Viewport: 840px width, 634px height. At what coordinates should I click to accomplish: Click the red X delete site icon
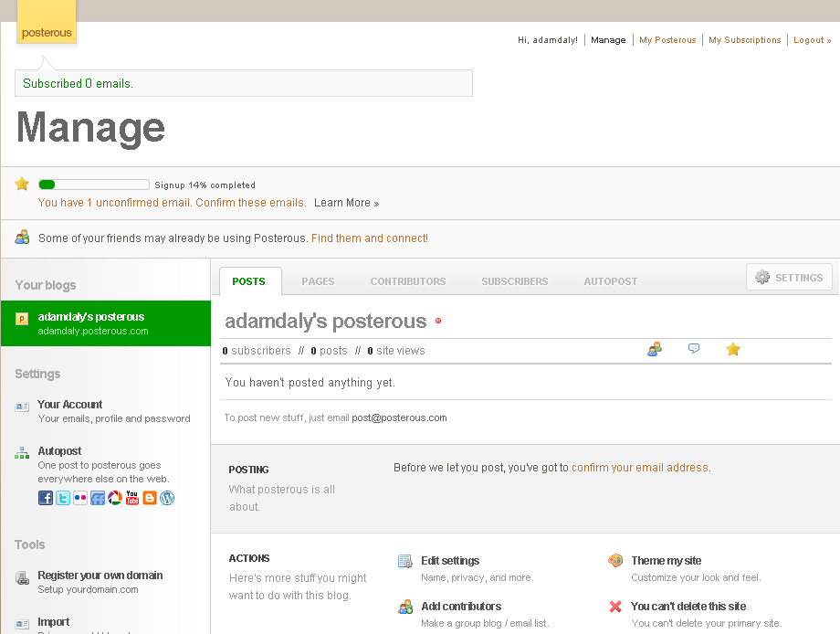615,607
